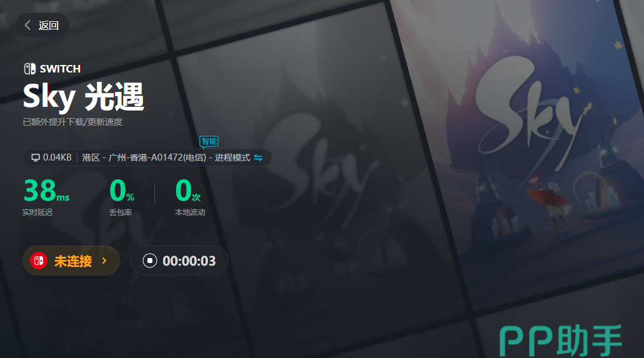644x358 pixels.
Task: Switch the node via the blue swap arrows icon
Action: (258, 158)
